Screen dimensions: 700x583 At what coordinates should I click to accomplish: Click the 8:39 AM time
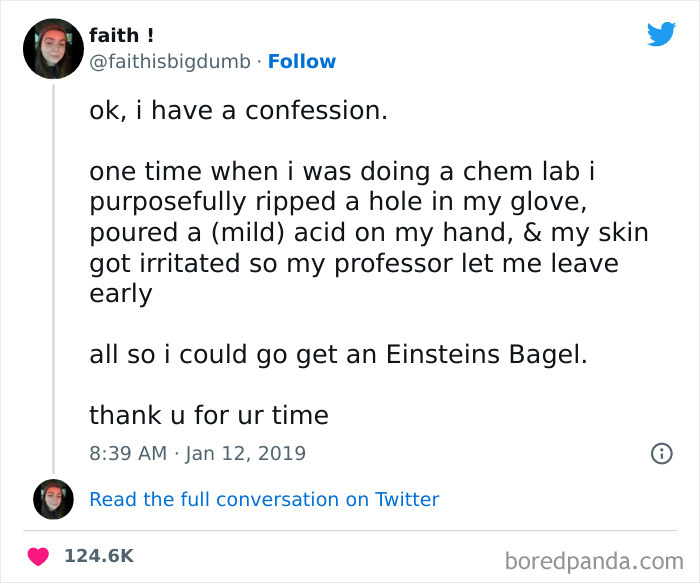[x=128, y=453]
